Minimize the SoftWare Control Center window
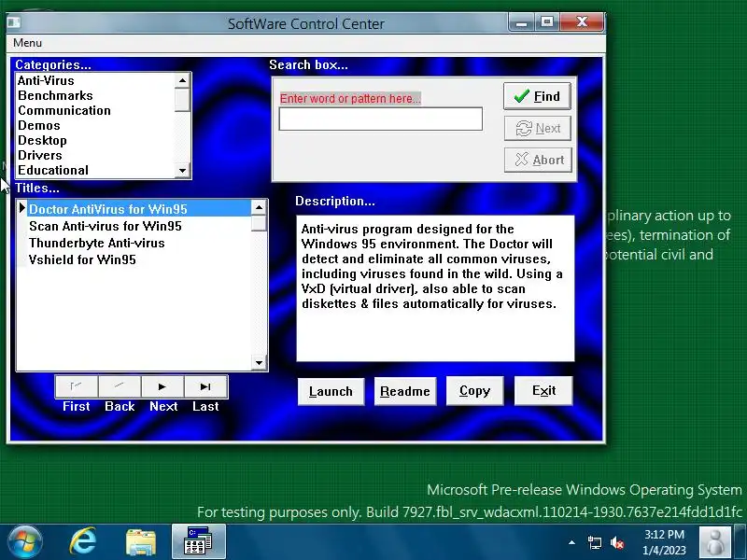 tap(522, 22)
